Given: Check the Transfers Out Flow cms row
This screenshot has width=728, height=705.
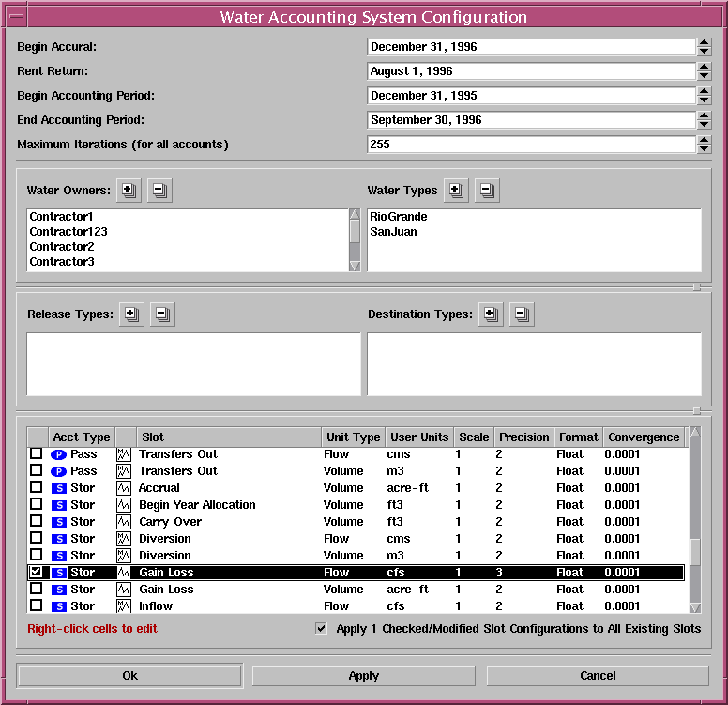Looking at the screenshot, I should (x=37, y=453).
